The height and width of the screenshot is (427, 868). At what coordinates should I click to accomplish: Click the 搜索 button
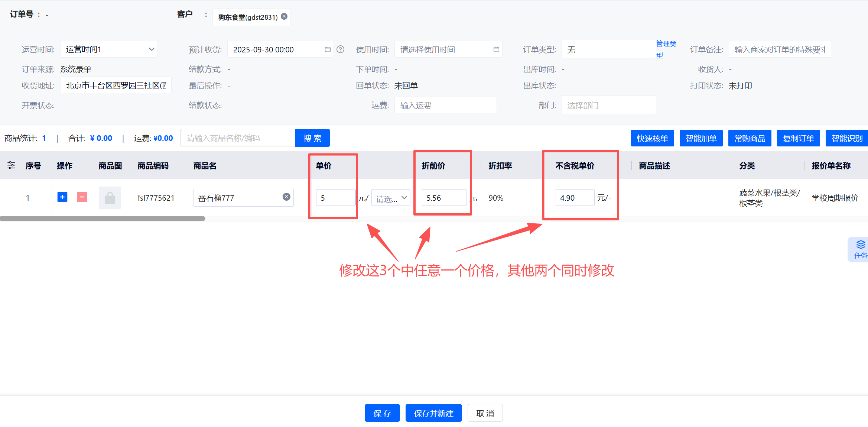312,138
